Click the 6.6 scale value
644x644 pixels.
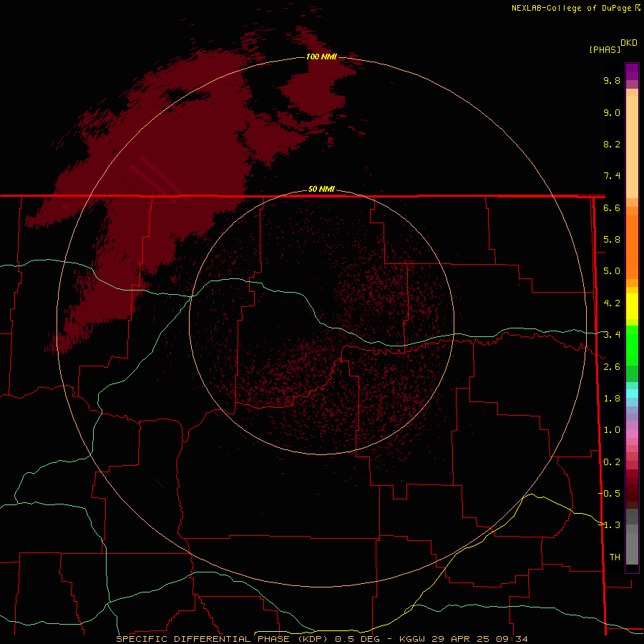click(x=612, y=208)
